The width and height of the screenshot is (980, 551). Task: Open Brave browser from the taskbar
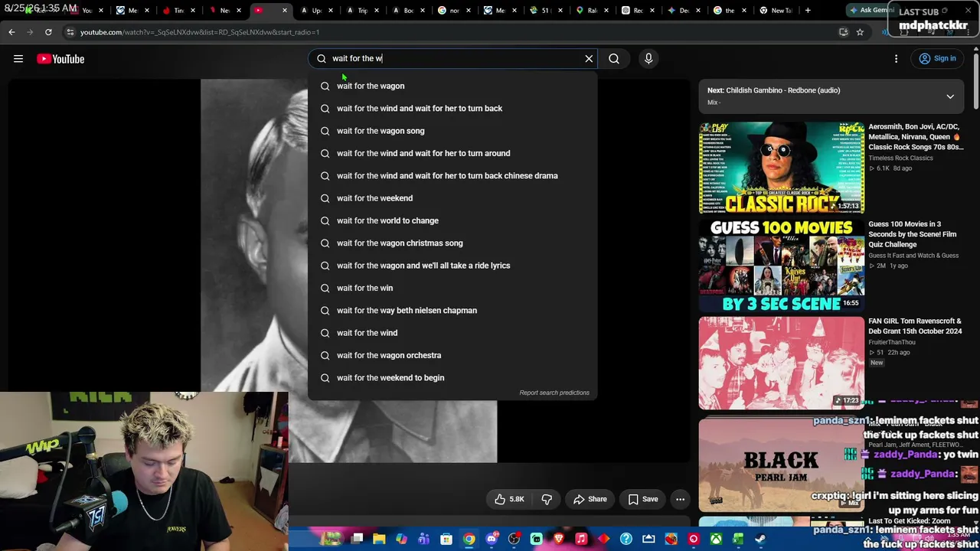coord(559,539)
